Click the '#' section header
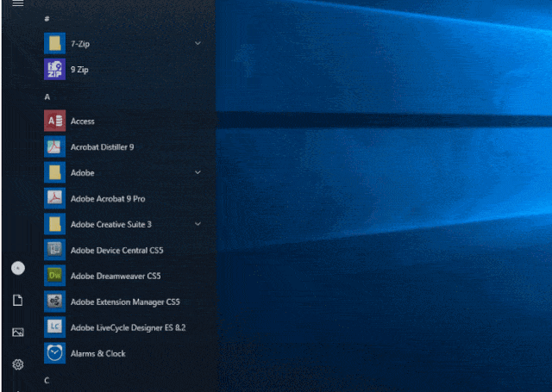This screenshot has width=552, height=392. [x=47, y=18]
